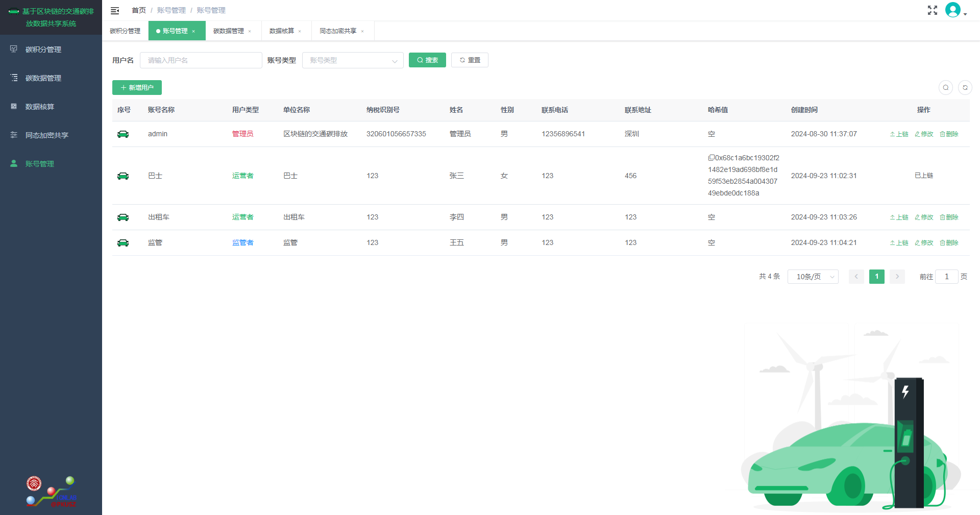Click the 创建时间 column header
This screenshot has height=515, width=980.
pos(804,110)
